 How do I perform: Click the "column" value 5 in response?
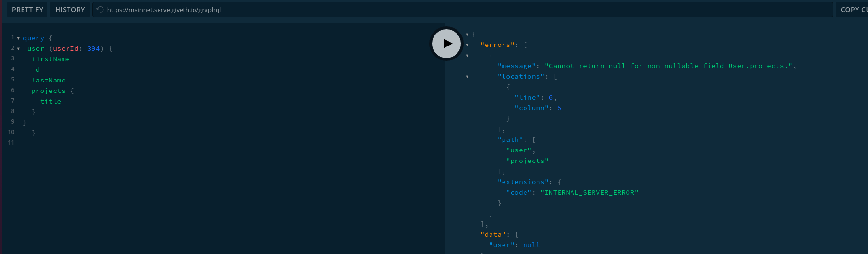coord(560,108)
